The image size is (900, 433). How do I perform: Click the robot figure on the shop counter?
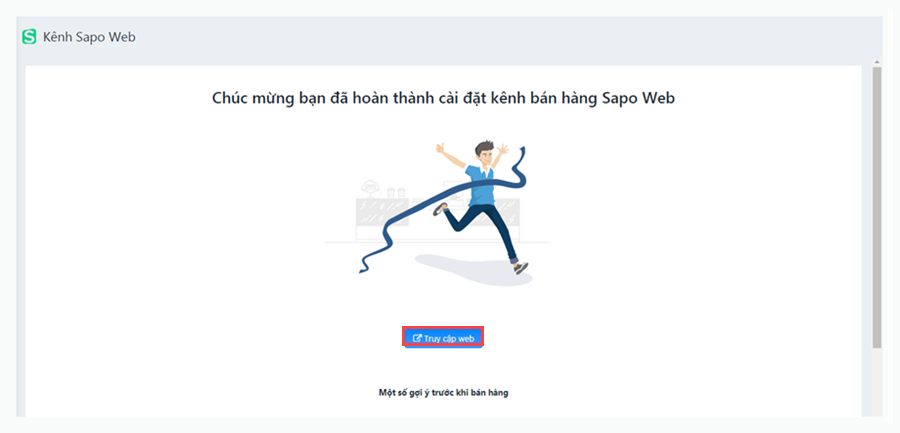(372, 189)
